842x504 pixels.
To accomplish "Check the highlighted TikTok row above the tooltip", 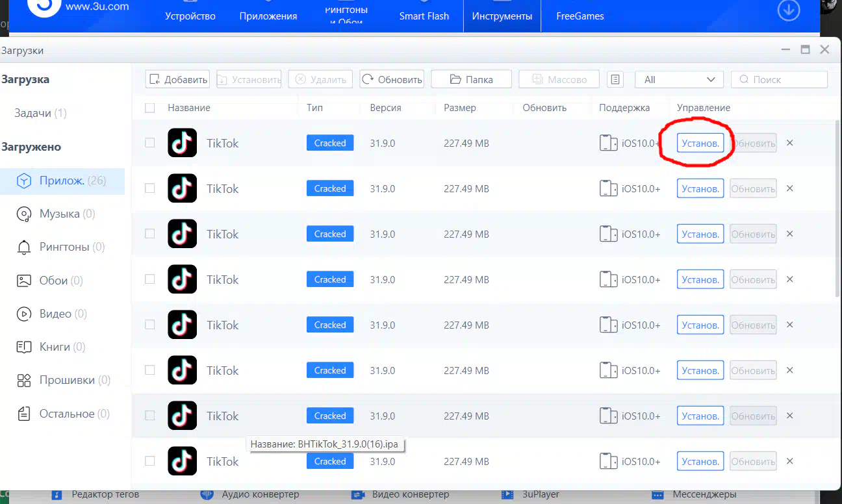I will (150, 416).
